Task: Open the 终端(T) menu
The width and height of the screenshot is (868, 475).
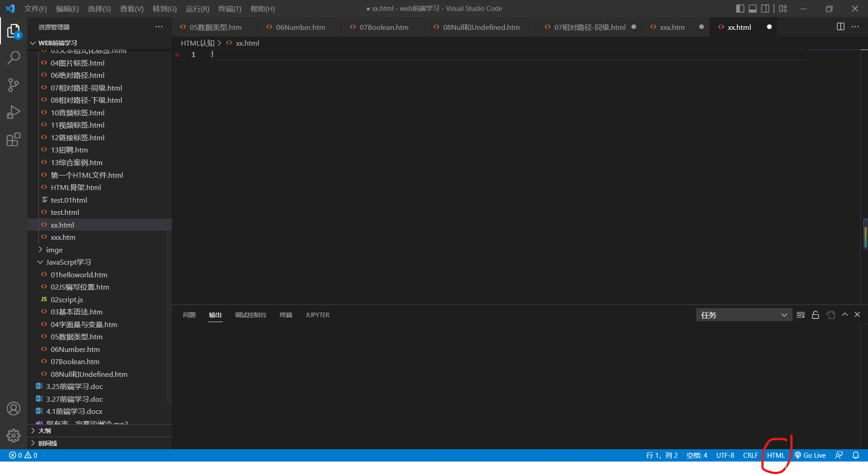Action: coord(230,9)
